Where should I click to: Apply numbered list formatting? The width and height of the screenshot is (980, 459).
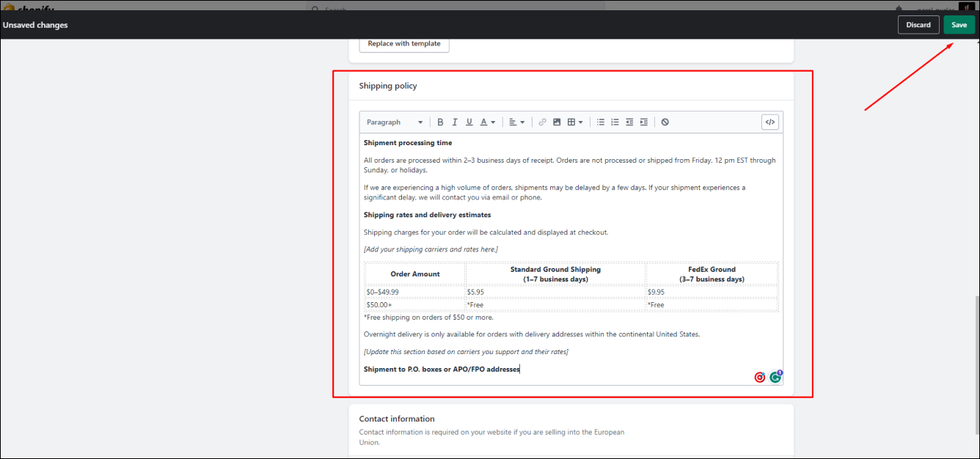click(615, 122)
